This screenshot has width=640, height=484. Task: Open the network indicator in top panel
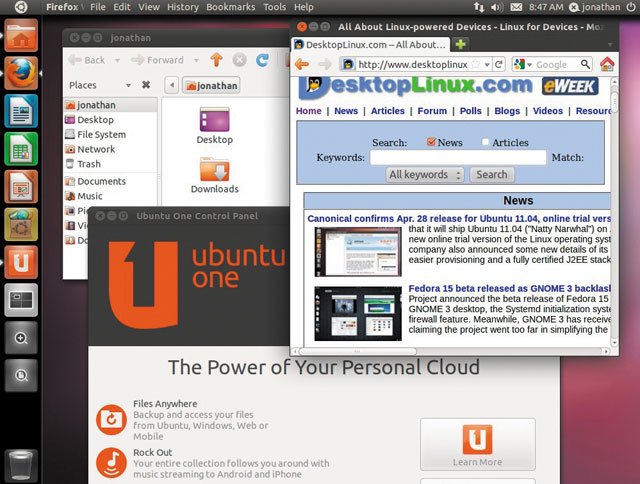(x=479, y=7)
